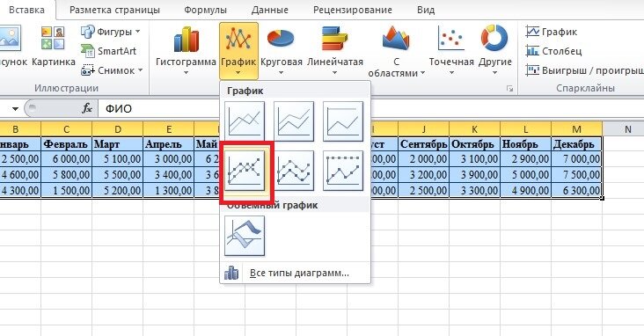Insert a Картинка clip art
The width and height of the screenshot is (644, 336).
point(54,47)
